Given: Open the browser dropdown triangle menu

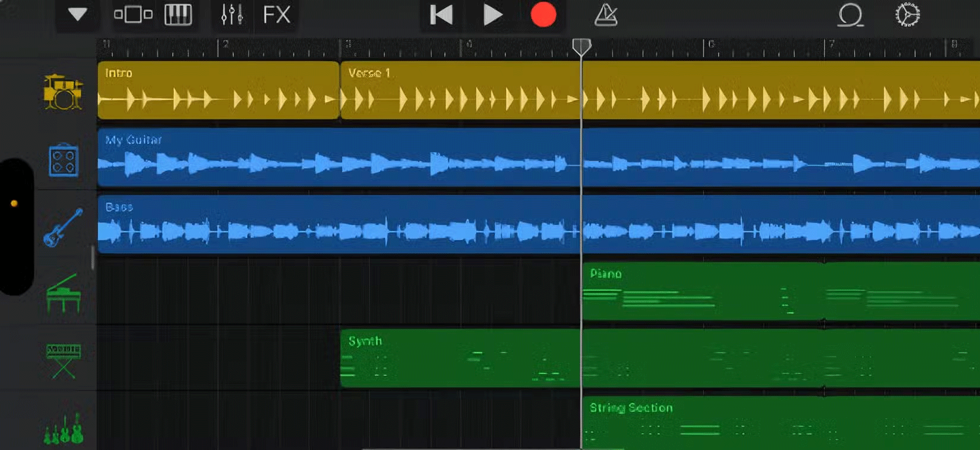Looking at the screenshot, I should (x=77, y=15).
